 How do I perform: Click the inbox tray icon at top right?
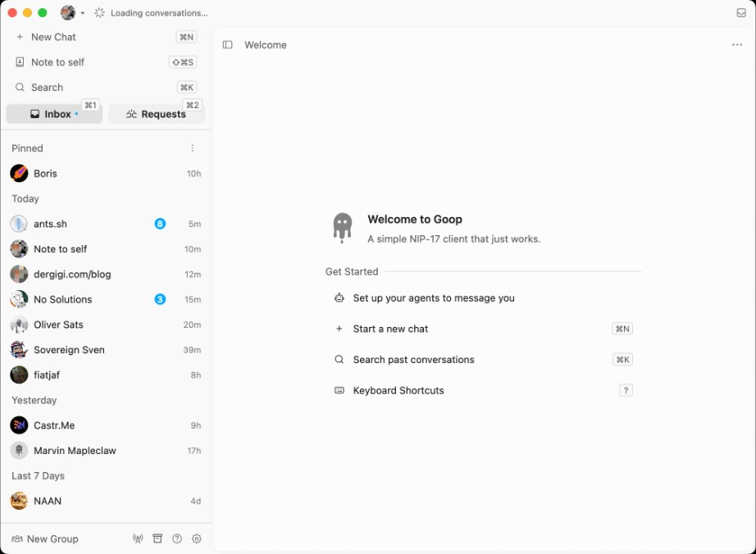click(741, 13)
